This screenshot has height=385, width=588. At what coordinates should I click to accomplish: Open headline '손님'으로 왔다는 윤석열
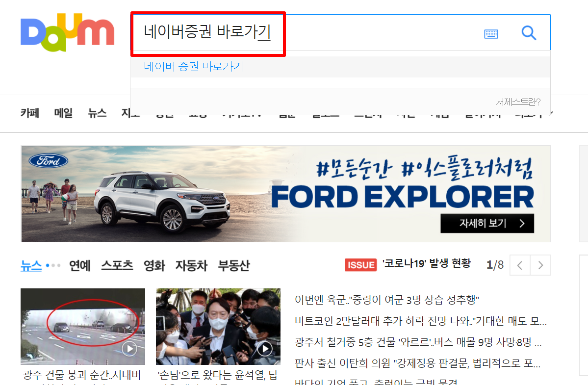(x=218, y=375)
